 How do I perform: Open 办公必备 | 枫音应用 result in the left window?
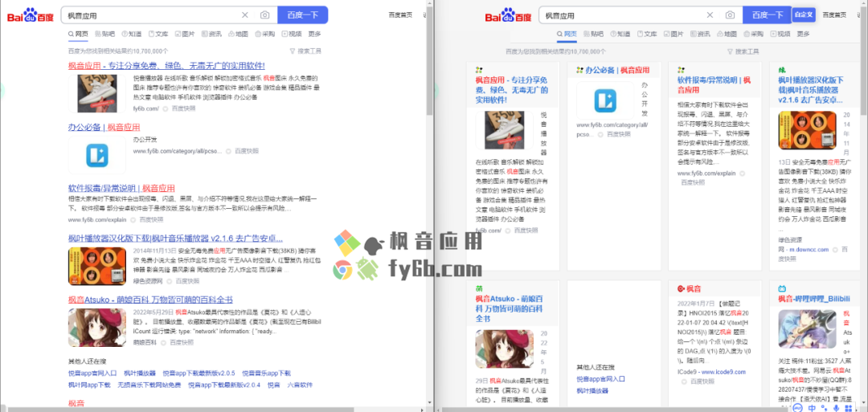point(104,127)
